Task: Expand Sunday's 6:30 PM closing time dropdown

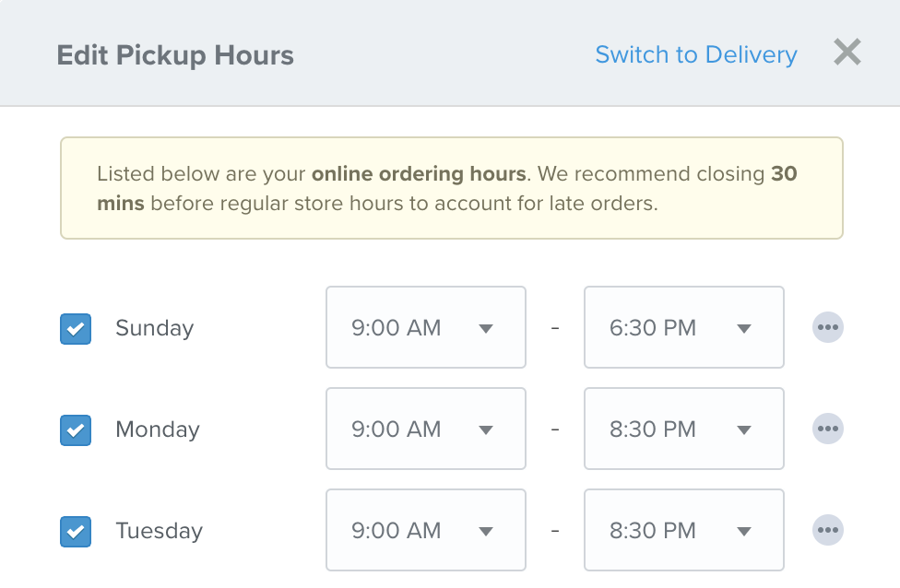Action: (684, 327)
